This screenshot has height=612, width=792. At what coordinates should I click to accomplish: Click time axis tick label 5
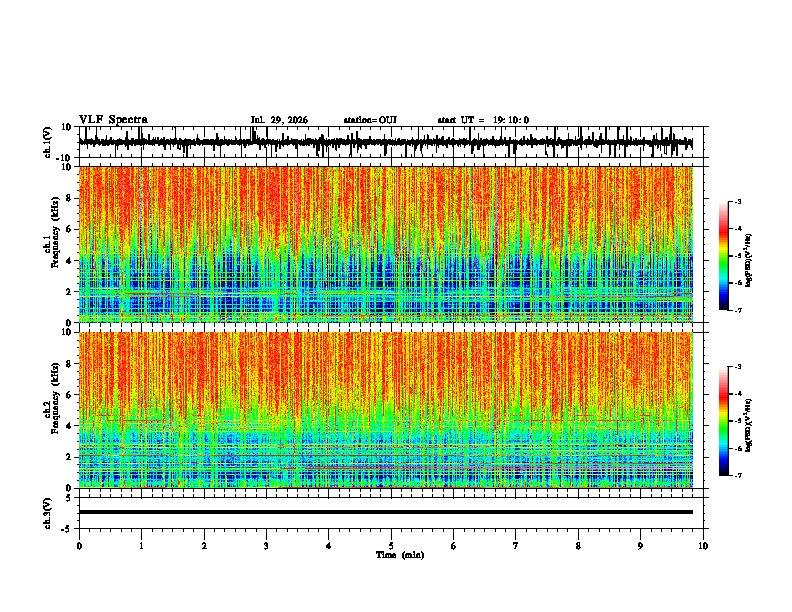coord(391,546)
